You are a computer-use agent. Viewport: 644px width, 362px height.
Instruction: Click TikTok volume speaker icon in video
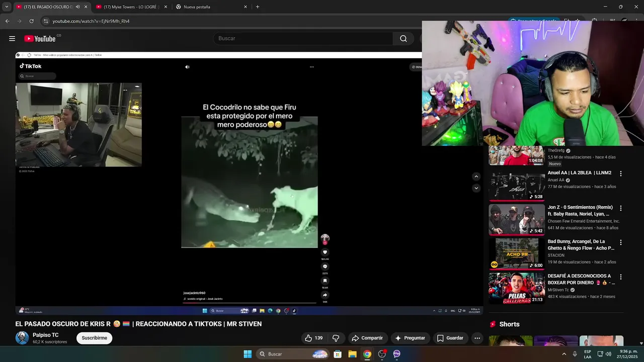[x=187, y=67]
